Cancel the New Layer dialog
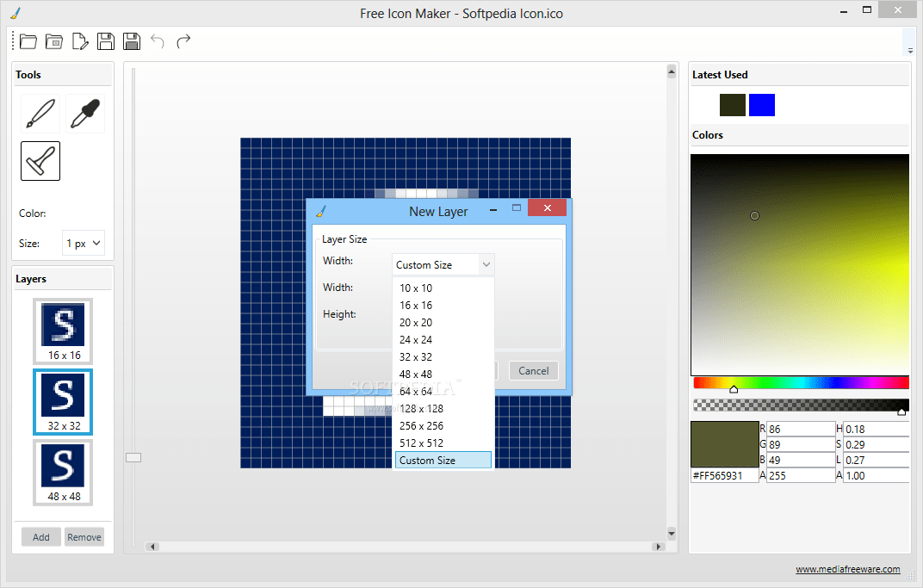This screenshot has width=923, height=588. coord(533,370)
